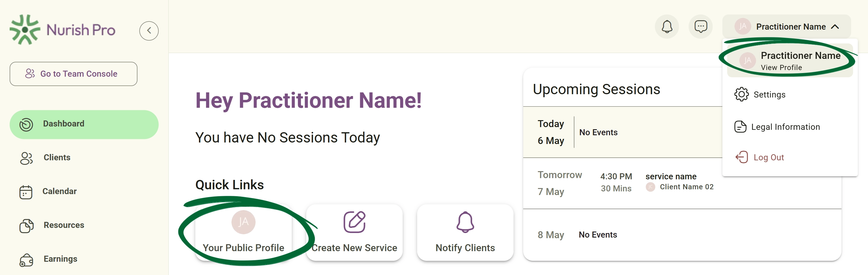
Task: Click the Nurish Pro logo
Action: pos(63,30)
